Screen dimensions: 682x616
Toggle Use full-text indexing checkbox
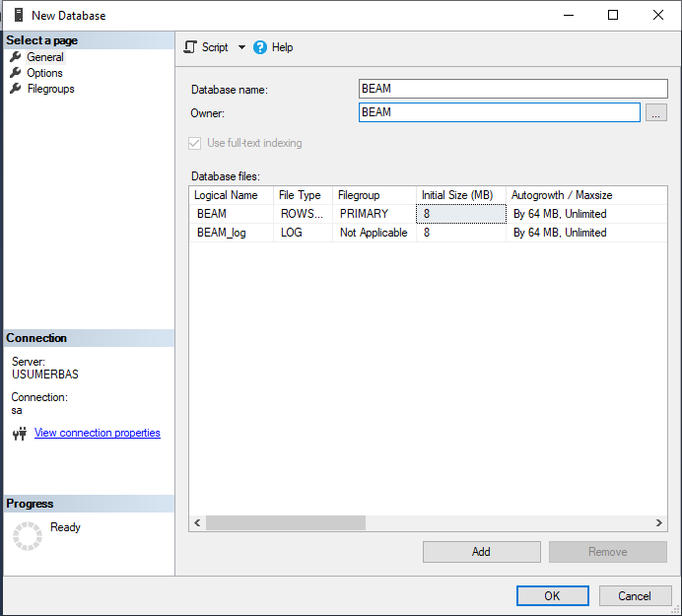[194, 143]
